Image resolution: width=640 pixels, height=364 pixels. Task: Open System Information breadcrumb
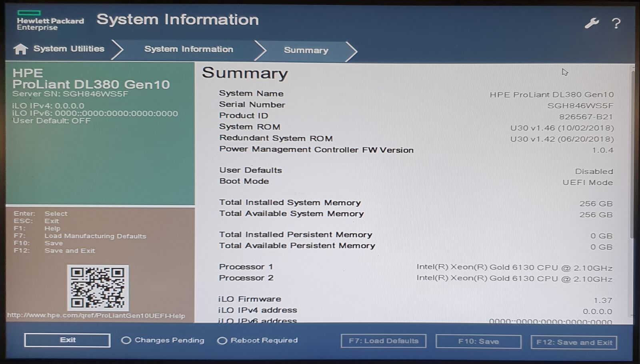click(189, 49)
